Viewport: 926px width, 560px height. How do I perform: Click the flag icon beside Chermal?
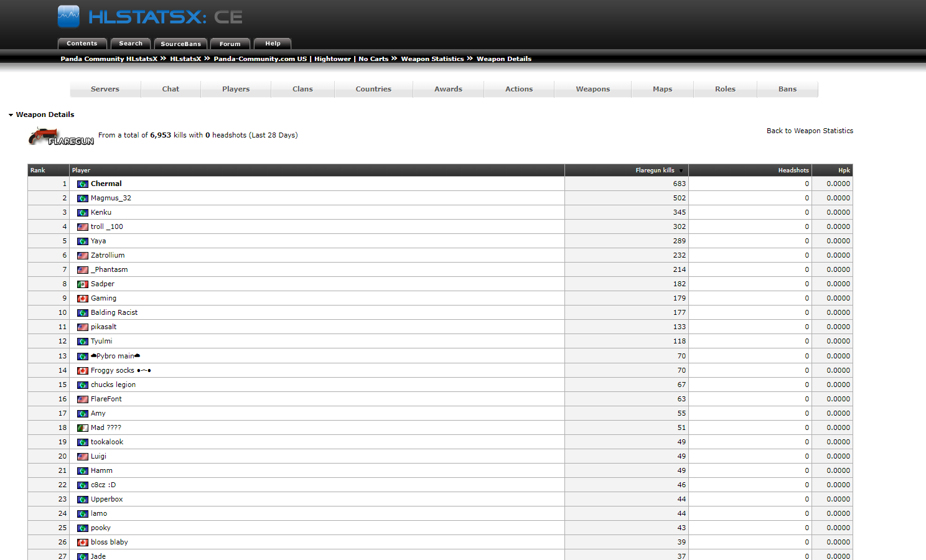click(82, 184)
